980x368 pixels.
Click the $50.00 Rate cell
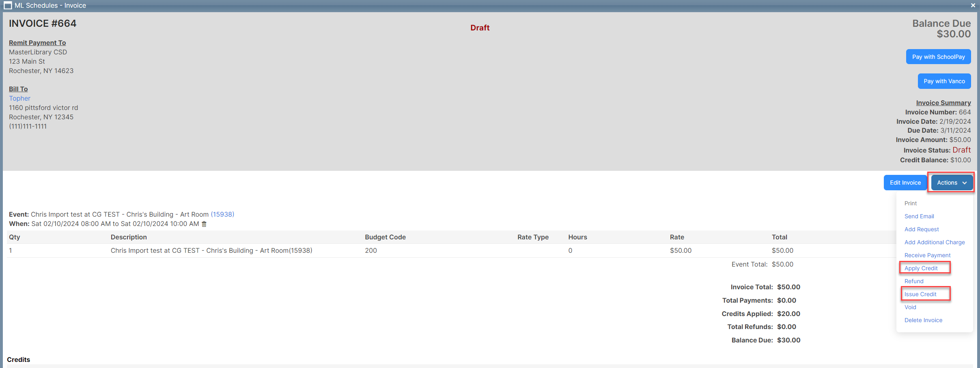(x=681, y=250)
